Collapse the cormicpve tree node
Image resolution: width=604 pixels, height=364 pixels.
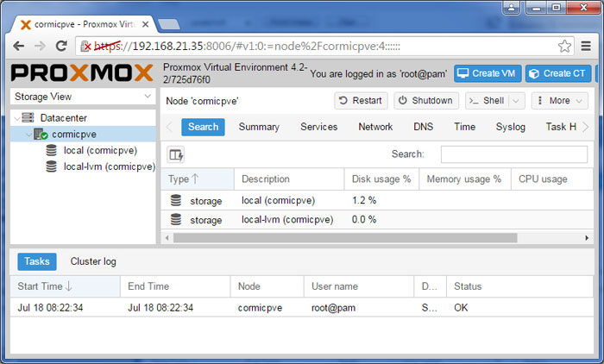click(28, 135)
